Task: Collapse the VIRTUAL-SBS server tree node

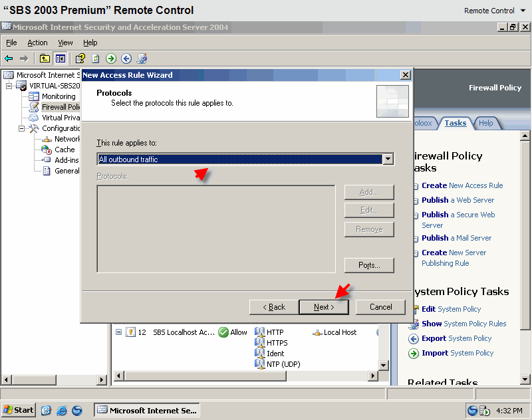Action: tap(9, 86)
